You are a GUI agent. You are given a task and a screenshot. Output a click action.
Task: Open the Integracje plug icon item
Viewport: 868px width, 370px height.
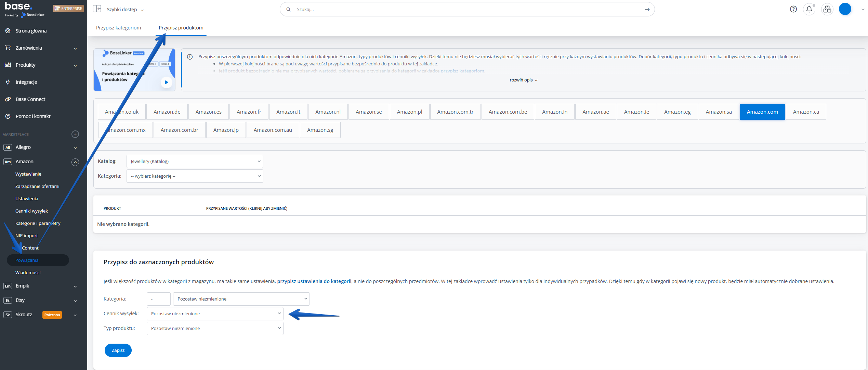point(26,82)
